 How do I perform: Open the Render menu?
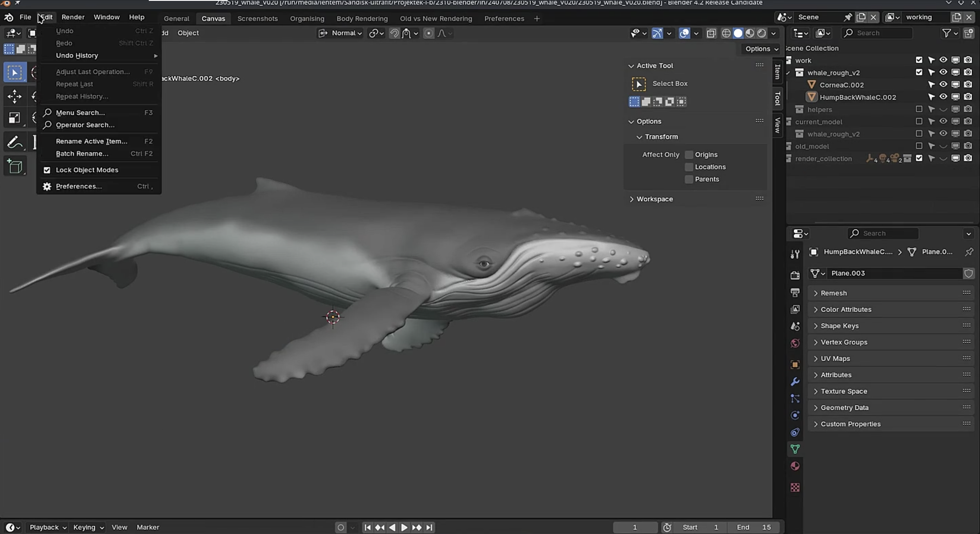[73, 17]
